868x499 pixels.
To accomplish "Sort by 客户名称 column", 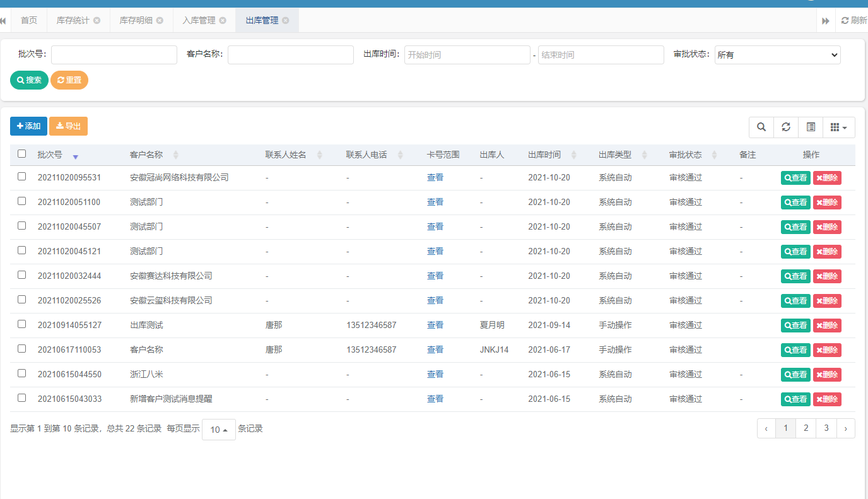I will (176, 155).
